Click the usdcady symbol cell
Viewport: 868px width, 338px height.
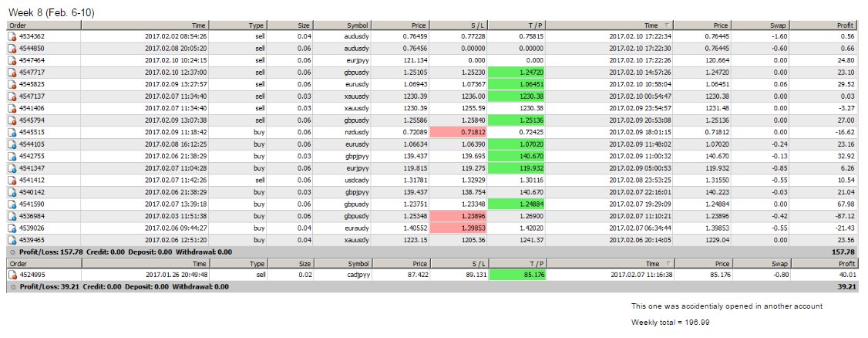click(357, 180)
